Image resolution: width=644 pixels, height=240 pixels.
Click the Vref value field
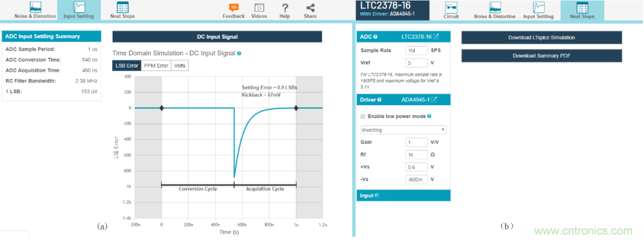point(416,63)
